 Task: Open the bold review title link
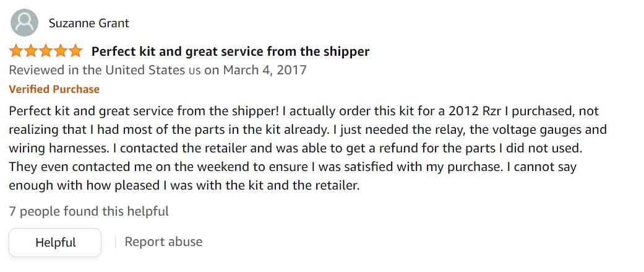coord(230,51)
